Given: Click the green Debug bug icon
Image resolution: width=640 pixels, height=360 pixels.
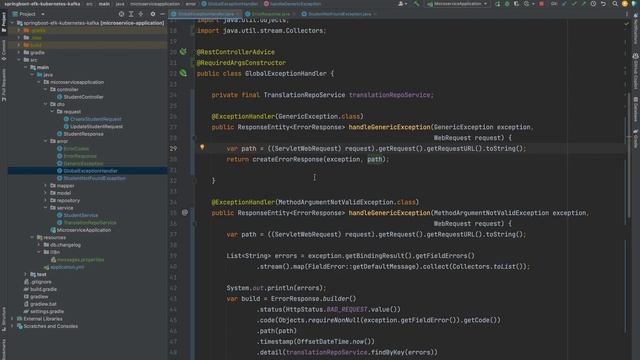Looking at the screenshot, I should [x=507, y=4].
